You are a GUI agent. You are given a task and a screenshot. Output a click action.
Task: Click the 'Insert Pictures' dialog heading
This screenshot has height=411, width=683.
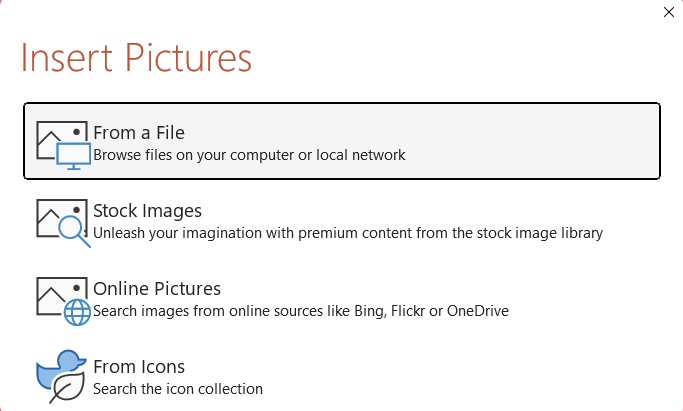tap(136, 57)
